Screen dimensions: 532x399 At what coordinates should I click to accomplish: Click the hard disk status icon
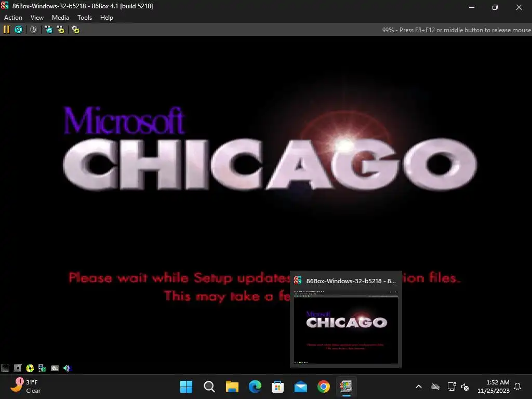55,368
